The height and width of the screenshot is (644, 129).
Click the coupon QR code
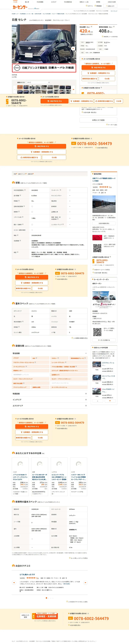[97, 332]
